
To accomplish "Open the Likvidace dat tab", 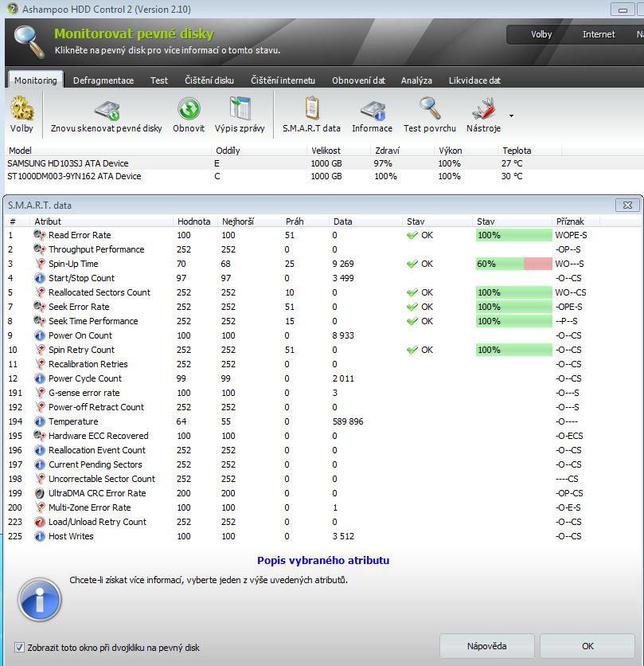I will tap(474, 80).
